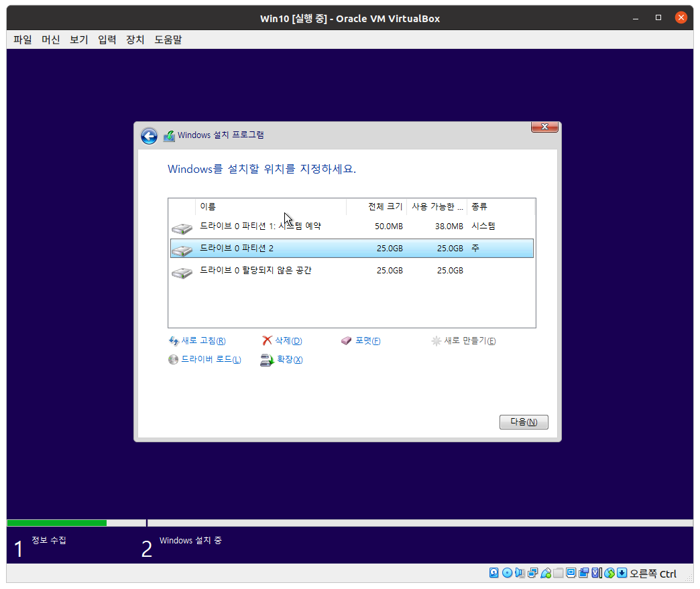Click the recording status icon

(584, 573)
